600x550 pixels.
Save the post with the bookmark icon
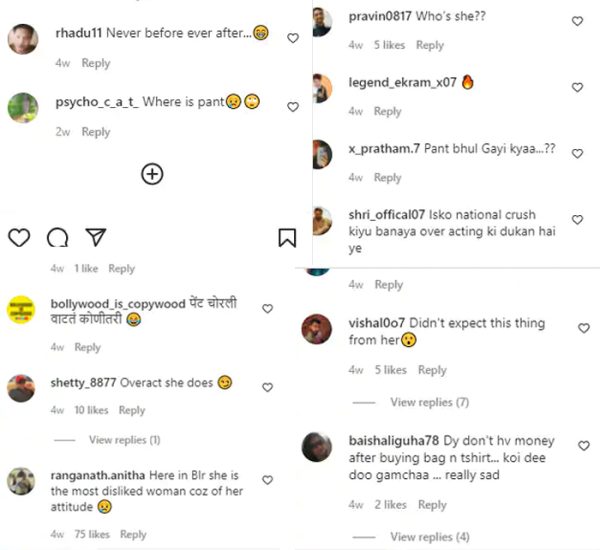(287, 238)
